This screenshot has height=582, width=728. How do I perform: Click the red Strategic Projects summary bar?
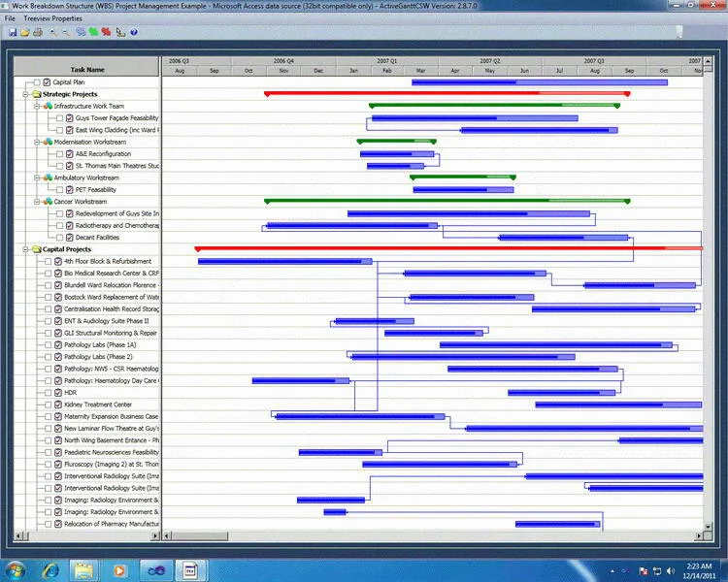(x=447, y=93)
